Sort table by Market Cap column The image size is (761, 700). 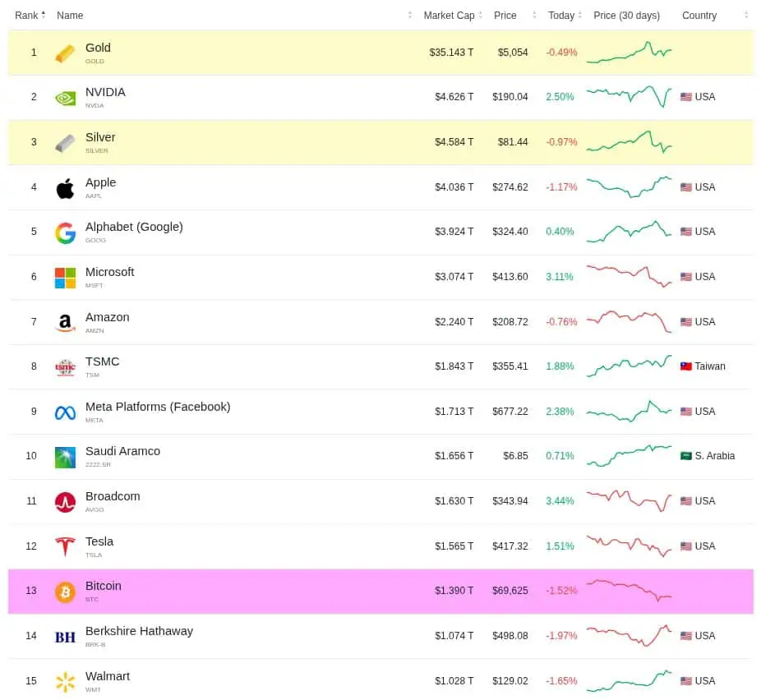449,16
